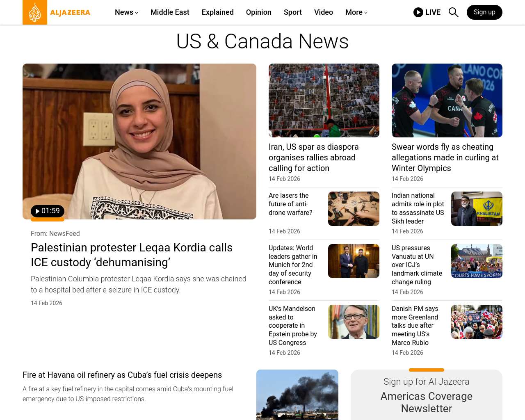
Task: Click the date under the Leqaa Kordia summary
Action: click(x=46, y=303)
